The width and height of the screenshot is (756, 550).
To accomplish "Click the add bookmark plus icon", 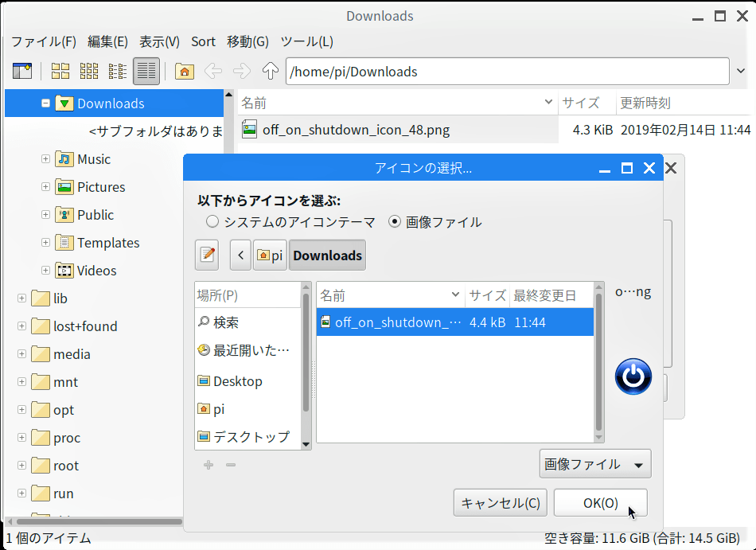I will pos(208,465).
